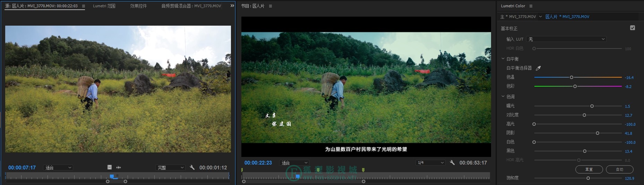Adjust the 曝光 exposure slider handle
The image size is (644, 185).
[x=592, y=106]
